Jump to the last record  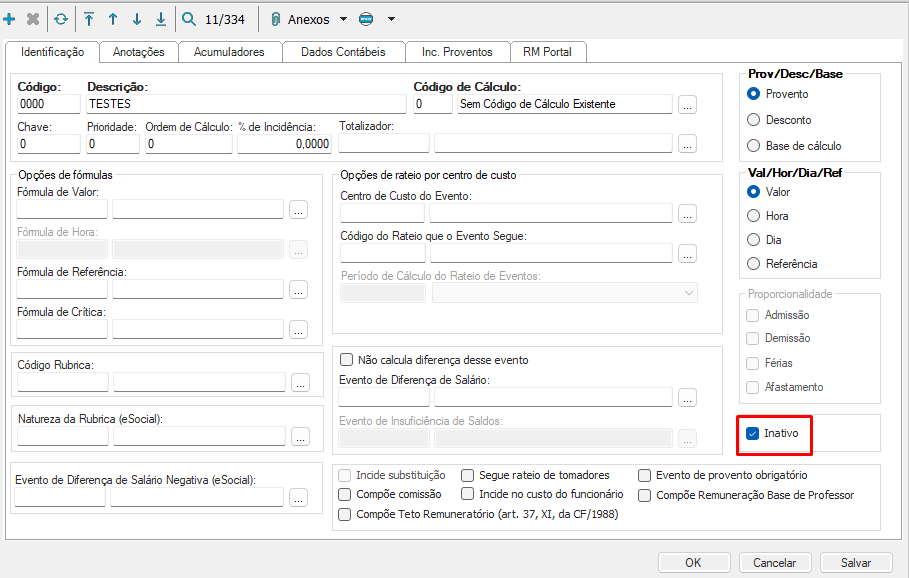click(161, 17)
